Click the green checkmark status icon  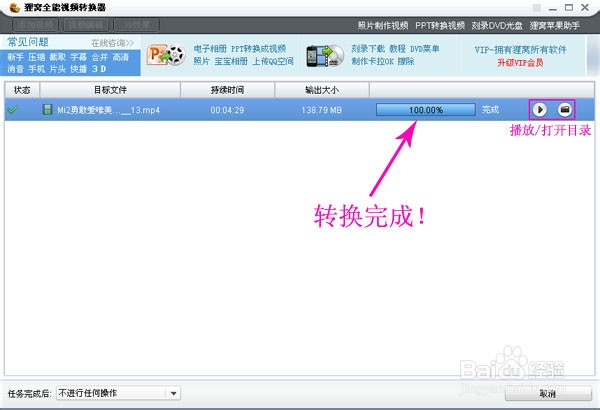pyautogui.click(x=13, y=110)
